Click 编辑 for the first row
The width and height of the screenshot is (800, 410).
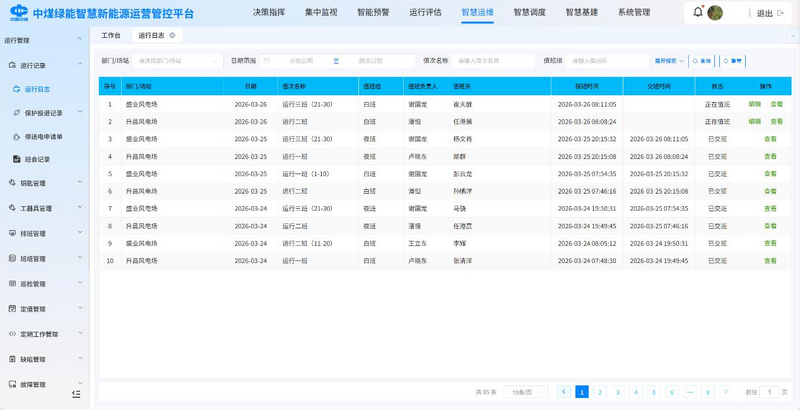[755, 104]
